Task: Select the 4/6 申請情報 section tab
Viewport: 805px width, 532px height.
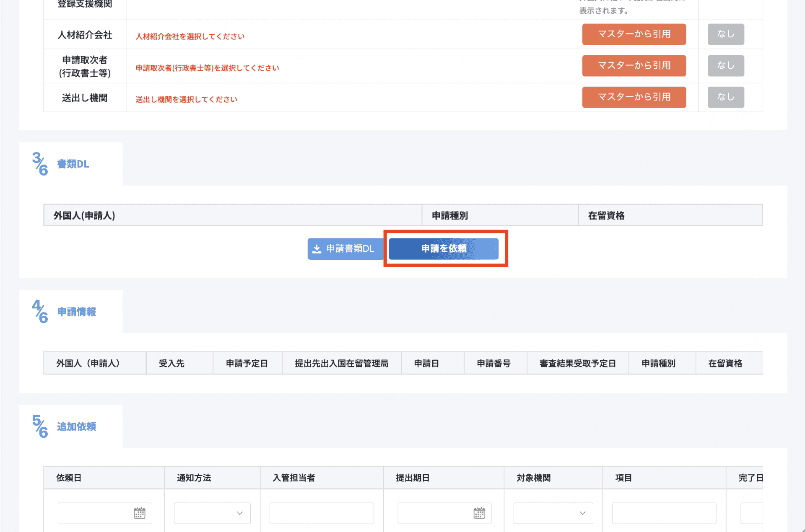Action: pos(71,312)
